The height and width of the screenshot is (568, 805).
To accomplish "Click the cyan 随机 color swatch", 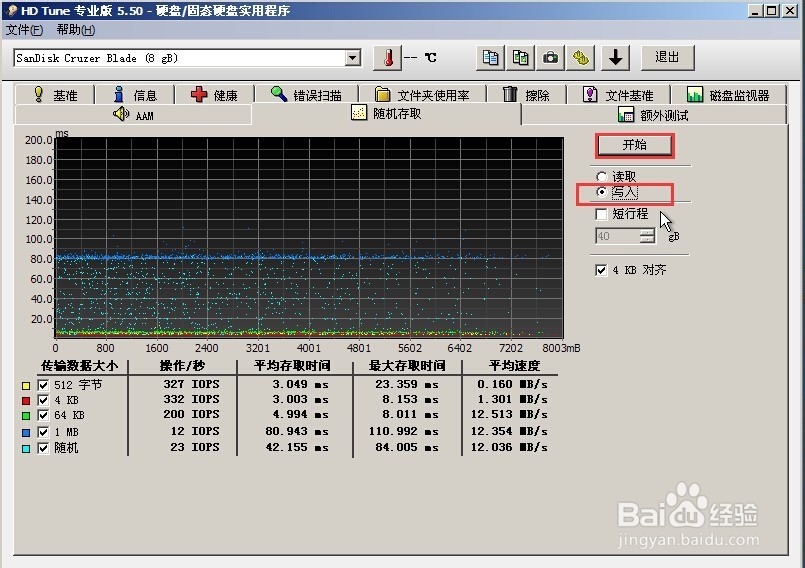I will [x=26, y=449].
